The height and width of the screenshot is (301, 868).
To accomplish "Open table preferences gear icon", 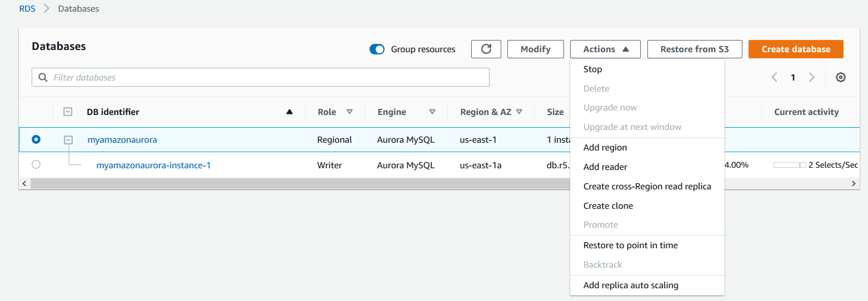I will (841, 77).
